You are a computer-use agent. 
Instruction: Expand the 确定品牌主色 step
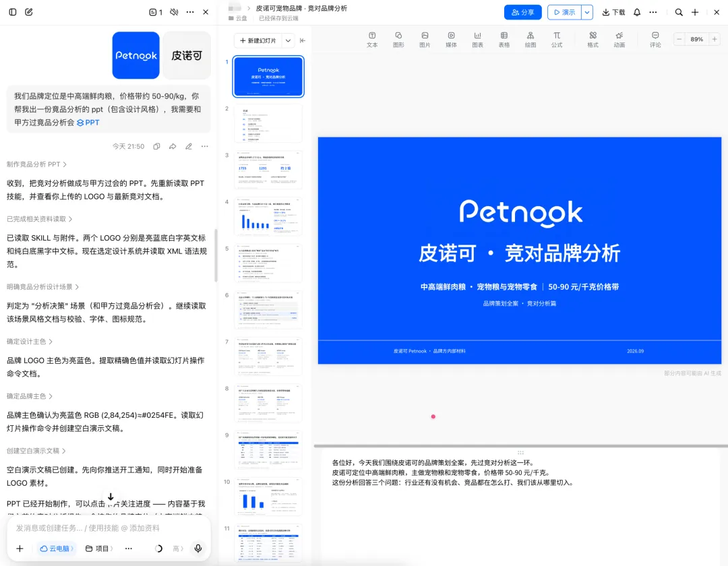tap(30, 396)
